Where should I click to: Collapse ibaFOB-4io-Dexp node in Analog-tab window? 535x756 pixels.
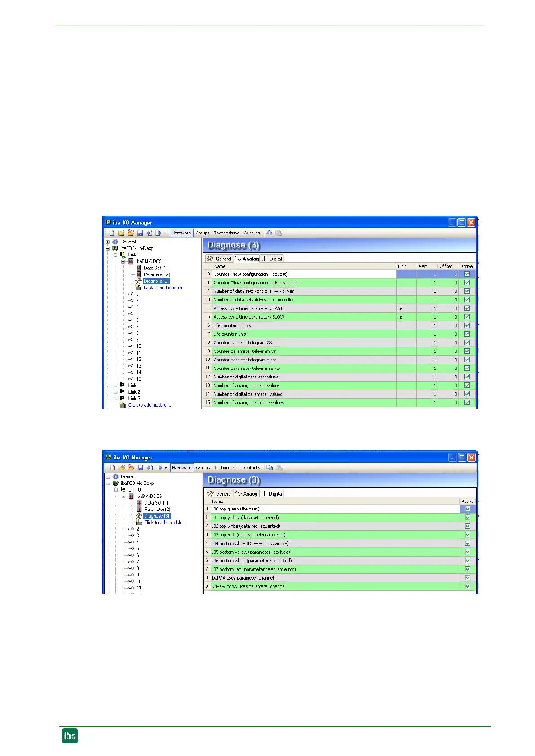pyautogui.click(x=108, y=248)
